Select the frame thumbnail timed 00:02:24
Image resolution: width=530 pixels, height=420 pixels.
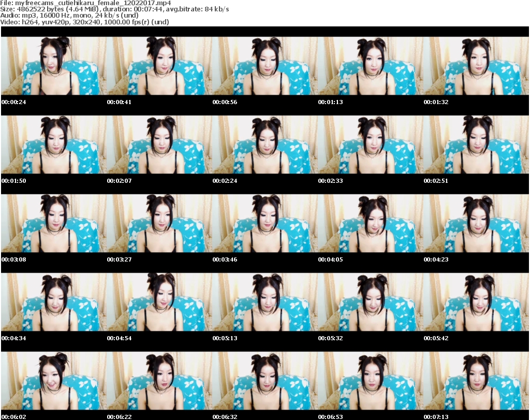tap(265, 144)
